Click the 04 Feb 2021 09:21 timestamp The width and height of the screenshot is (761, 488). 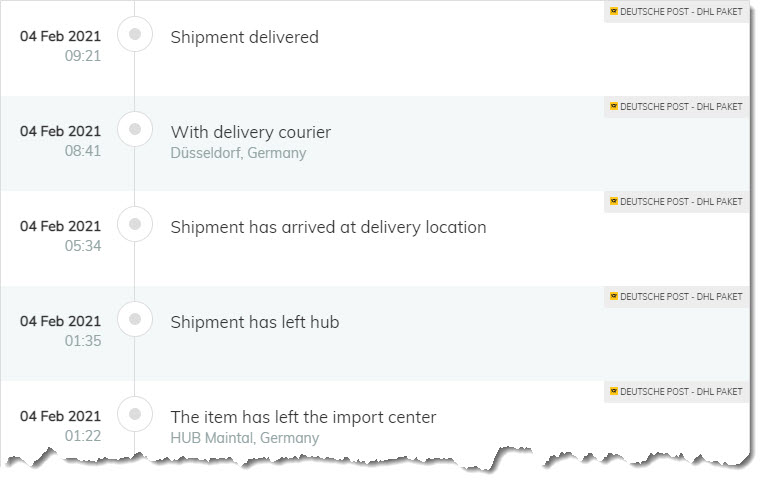pyautogui.click(x=60, y=45)
